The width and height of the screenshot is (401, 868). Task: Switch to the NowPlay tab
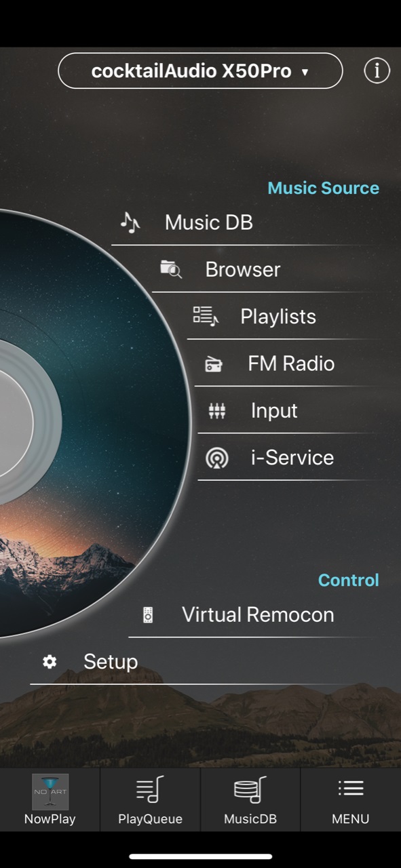50,800
